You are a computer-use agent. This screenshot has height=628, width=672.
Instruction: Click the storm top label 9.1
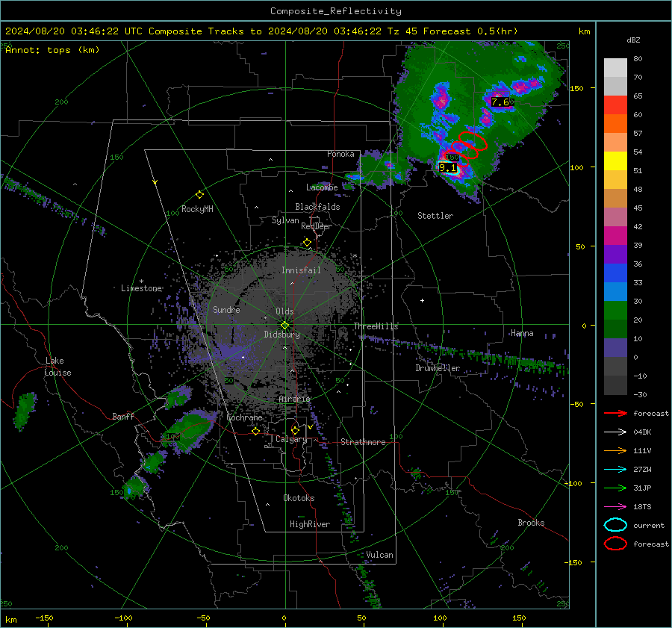coord(448,167)
